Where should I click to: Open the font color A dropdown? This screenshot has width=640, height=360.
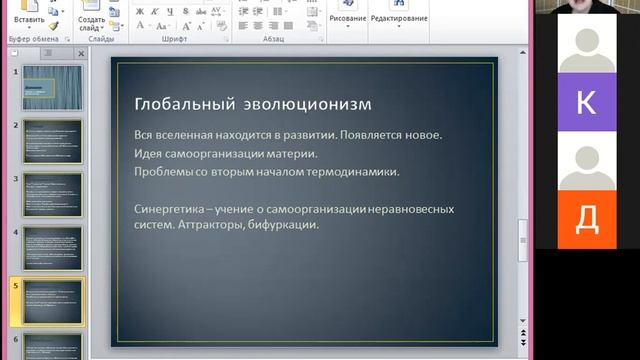[x=143, y=26]
